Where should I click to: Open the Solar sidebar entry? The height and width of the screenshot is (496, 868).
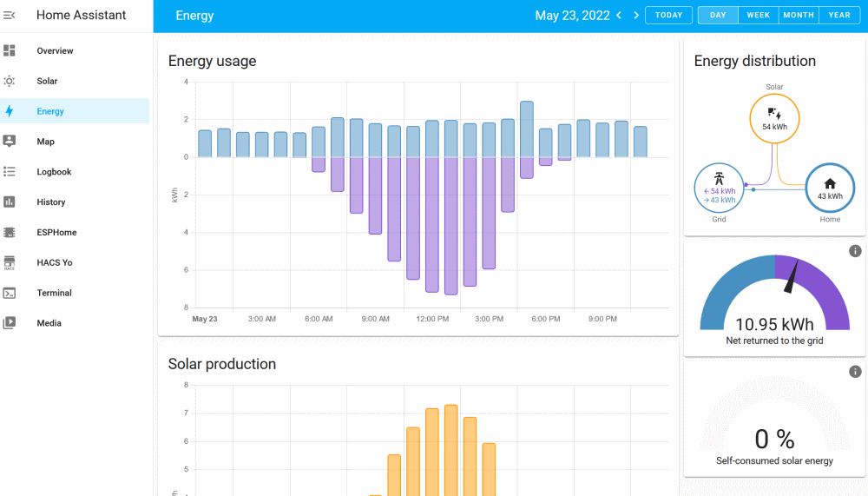coord(75,81)
